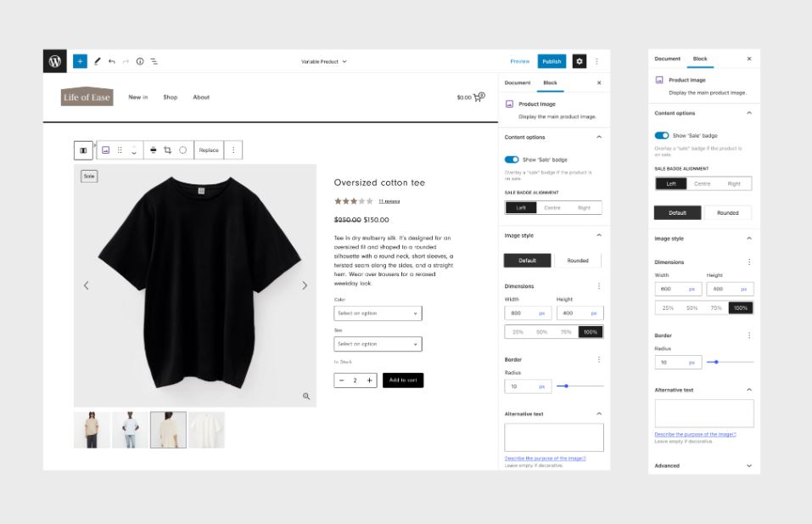Viewport: 812px width, 524px height.
Task: Choose Rounded image style in editor sidebar
Action: pos(578,260)
